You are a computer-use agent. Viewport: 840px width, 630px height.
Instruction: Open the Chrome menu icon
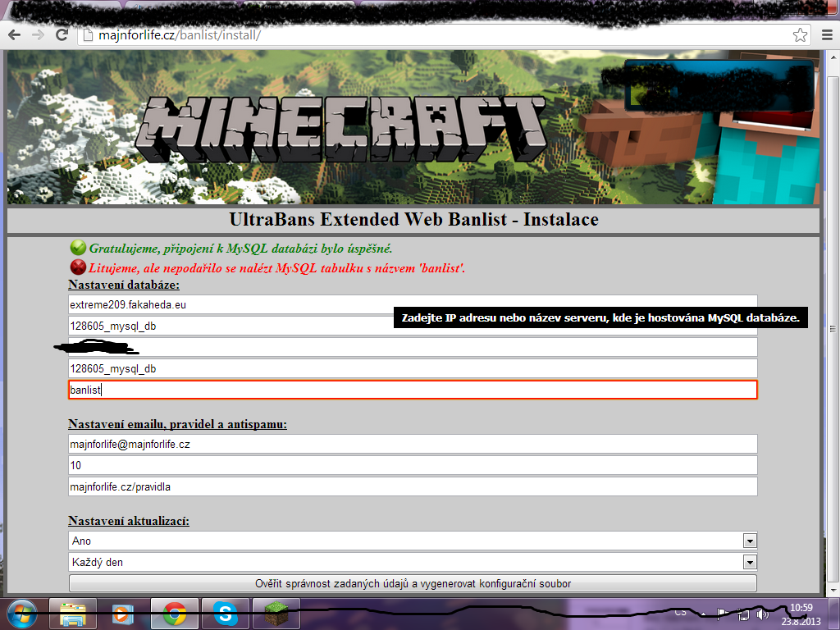click(x=827, y=35)
